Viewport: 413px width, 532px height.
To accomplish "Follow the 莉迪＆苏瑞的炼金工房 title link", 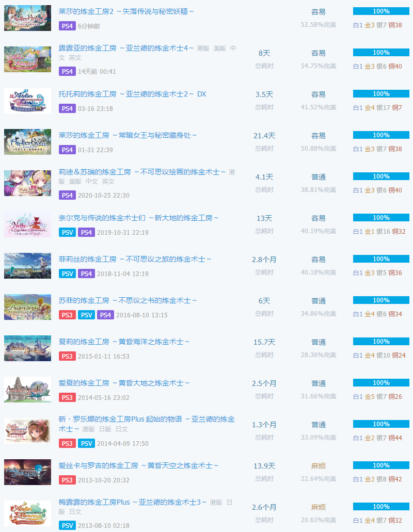I will 142,172.
